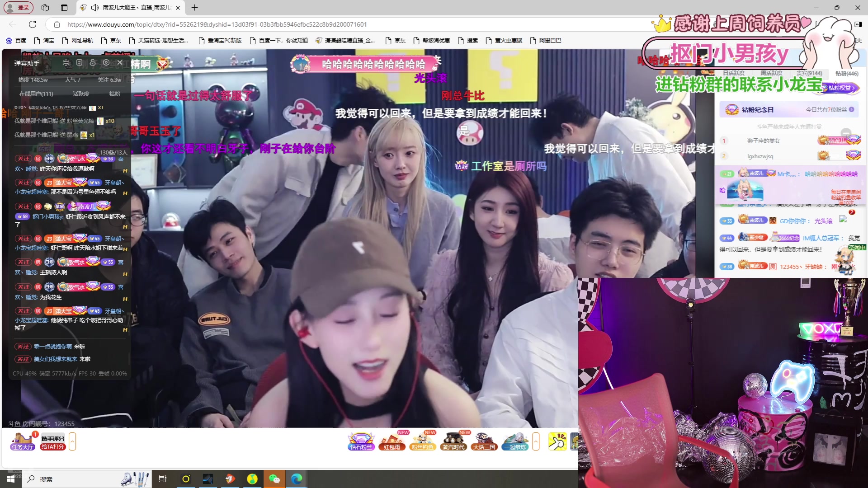Toggle 关注 on 乖一点就抱你萌 entry

pos(23,347)
